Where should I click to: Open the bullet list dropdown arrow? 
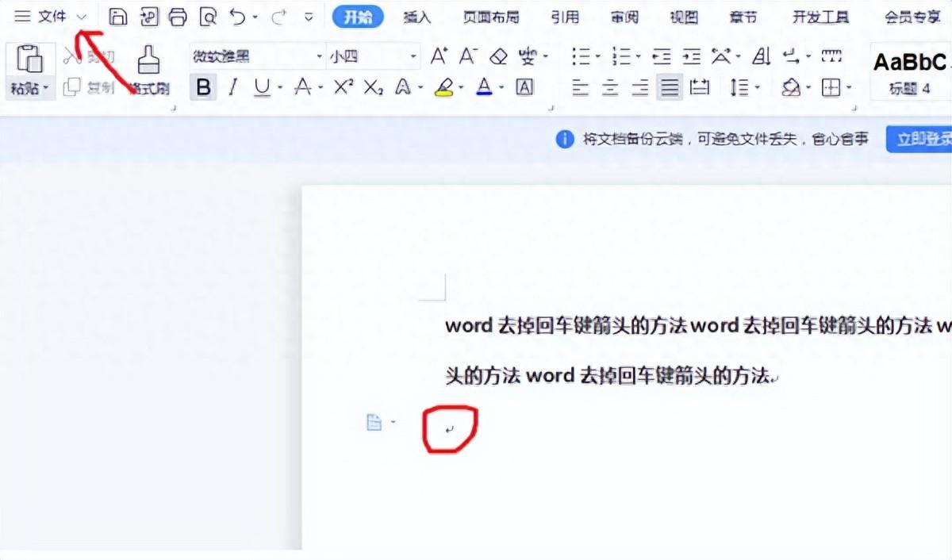(598, 56)
